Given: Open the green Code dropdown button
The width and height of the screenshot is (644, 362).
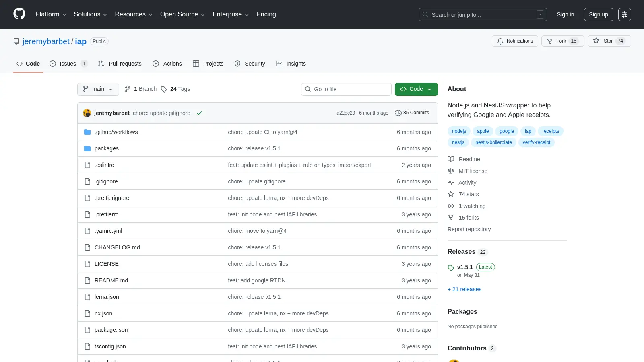Looking at the screenshot, I should tap(416, 89).
